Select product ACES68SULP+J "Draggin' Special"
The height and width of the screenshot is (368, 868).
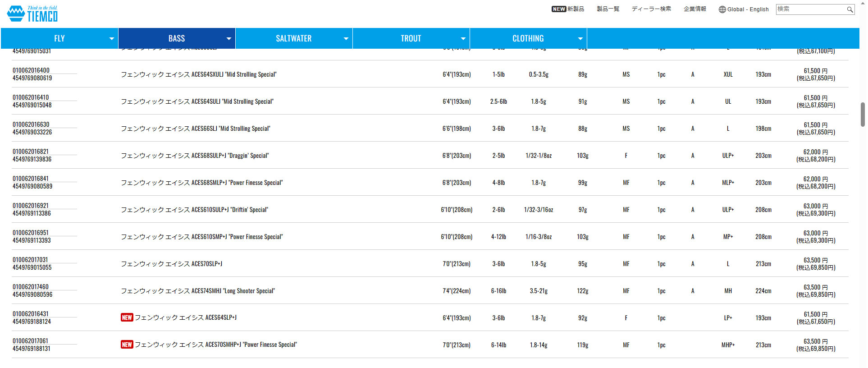(x=195, y=156)
